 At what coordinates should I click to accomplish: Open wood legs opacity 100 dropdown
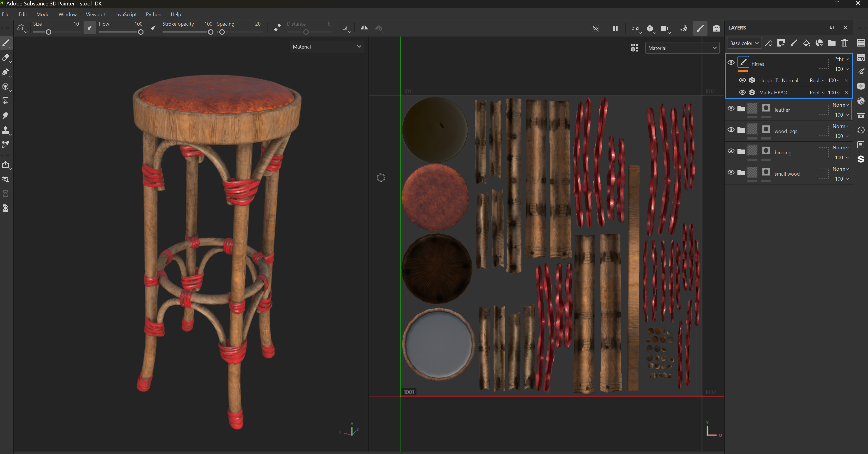[841, 136]
